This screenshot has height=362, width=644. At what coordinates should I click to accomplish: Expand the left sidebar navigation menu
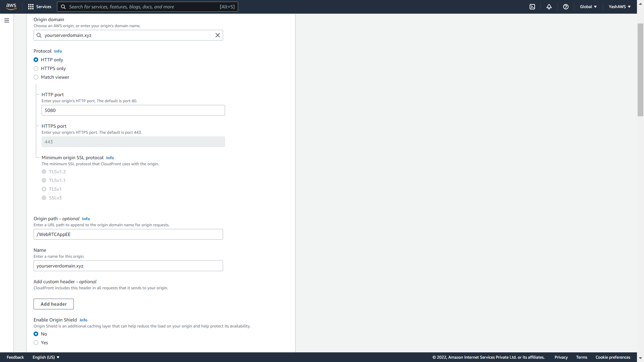(x=7, y=20)
